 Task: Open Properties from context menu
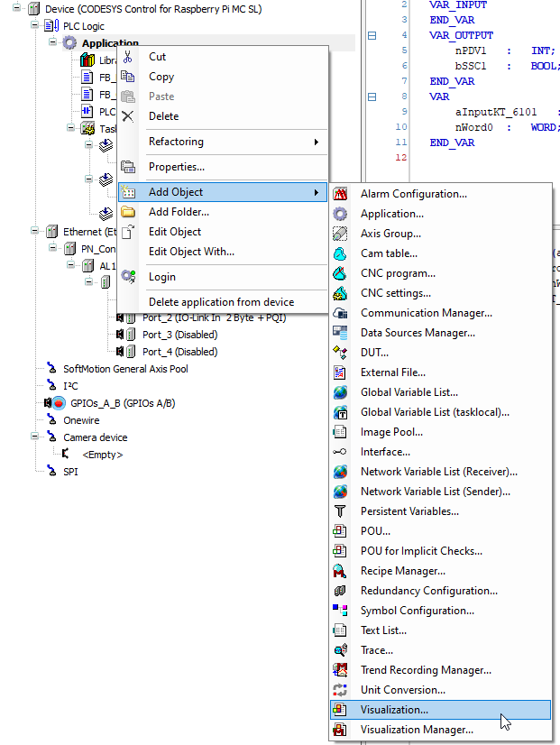223,167
